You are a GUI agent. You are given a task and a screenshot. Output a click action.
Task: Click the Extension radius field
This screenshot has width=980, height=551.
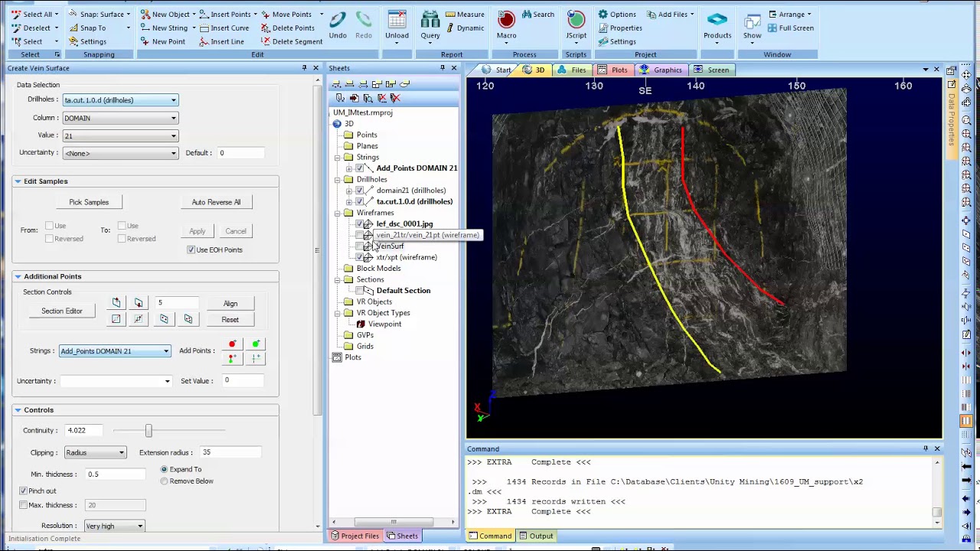coord(230,452)
